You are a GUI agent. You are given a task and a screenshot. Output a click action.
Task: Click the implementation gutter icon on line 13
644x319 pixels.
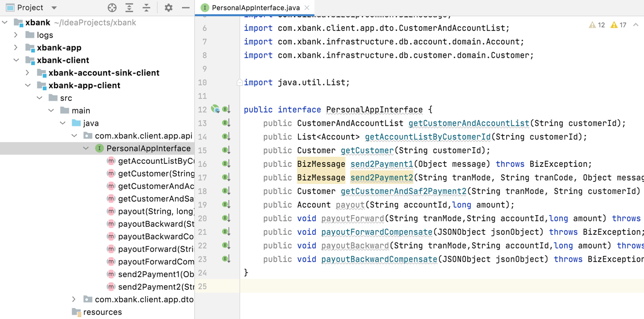226,123
